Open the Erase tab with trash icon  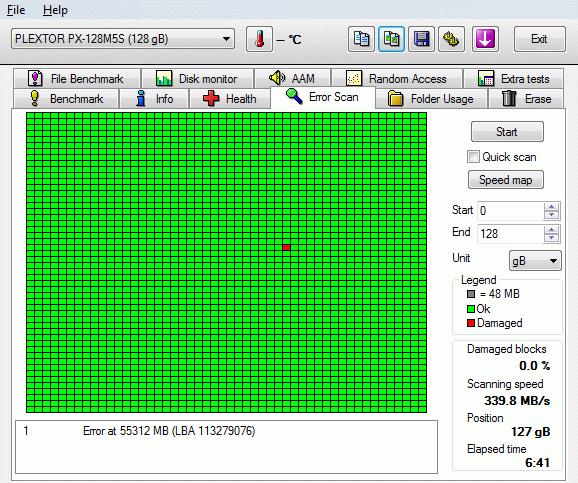click(x=526, y=99)
